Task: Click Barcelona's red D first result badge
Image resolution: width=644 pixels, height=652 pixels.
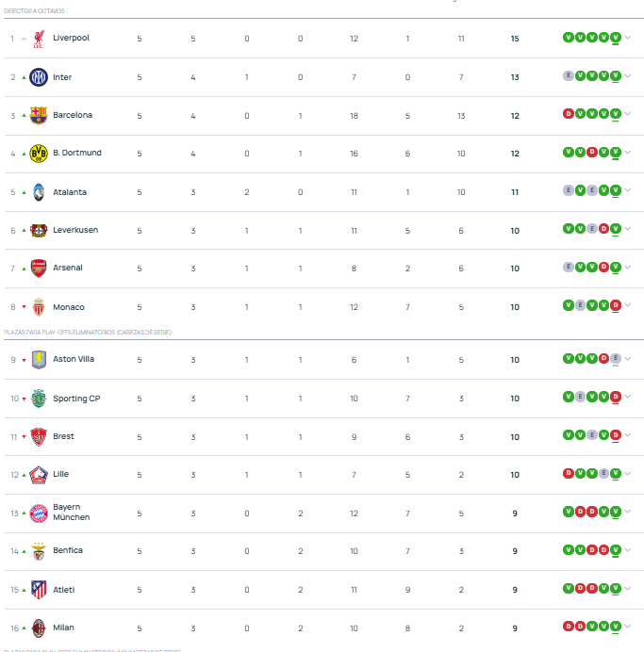Action: 569,113
